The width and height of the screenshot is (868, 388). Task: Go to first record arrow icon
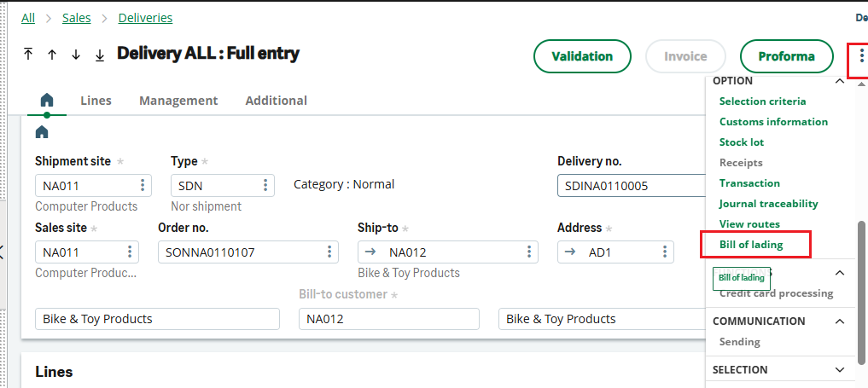pos(28,55)
